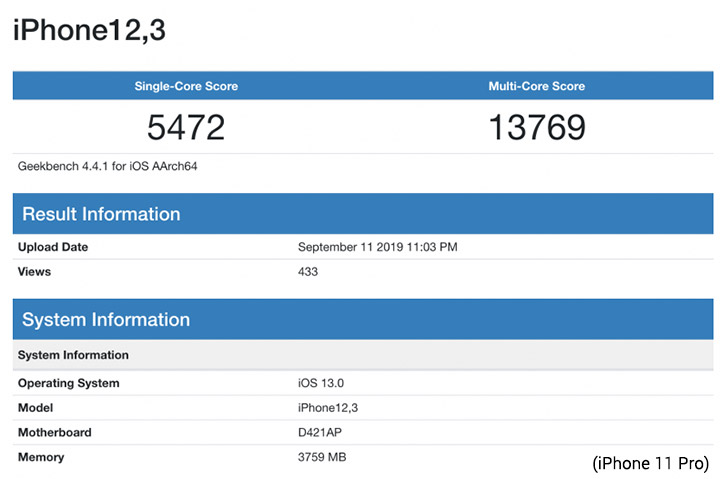Click the (iPhone 11 Pro) caption
Image resolution: width=728 pixels, height=479 pixels.
point(650,463)
